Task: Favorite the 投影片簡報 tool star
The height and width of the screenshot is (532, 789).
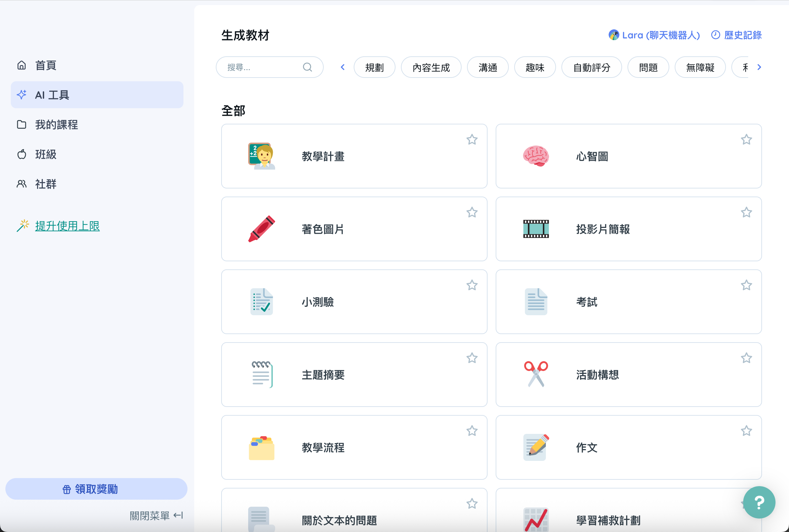Action: coord(746,212)
